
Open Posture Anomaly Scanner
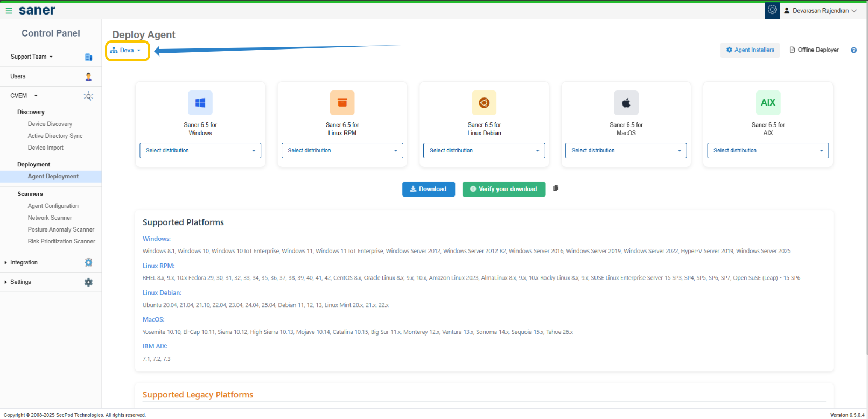point(61,229)
